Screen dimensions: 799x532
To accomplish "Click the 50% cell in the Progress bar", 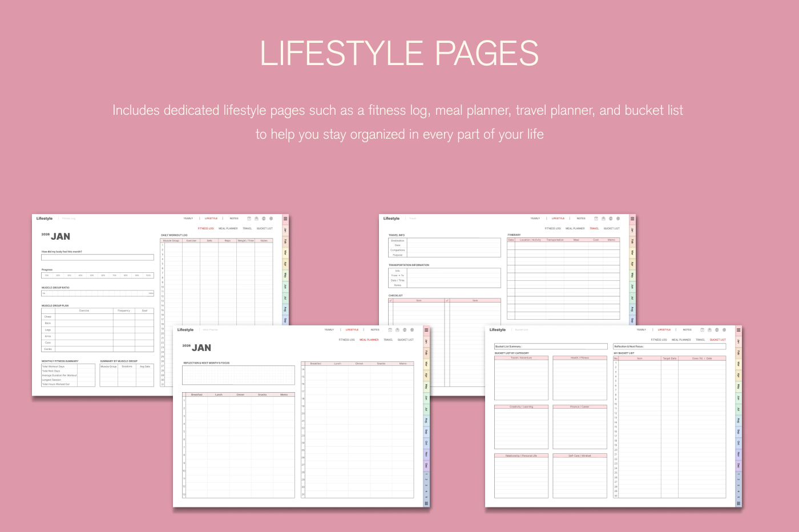I will (92, 275).
